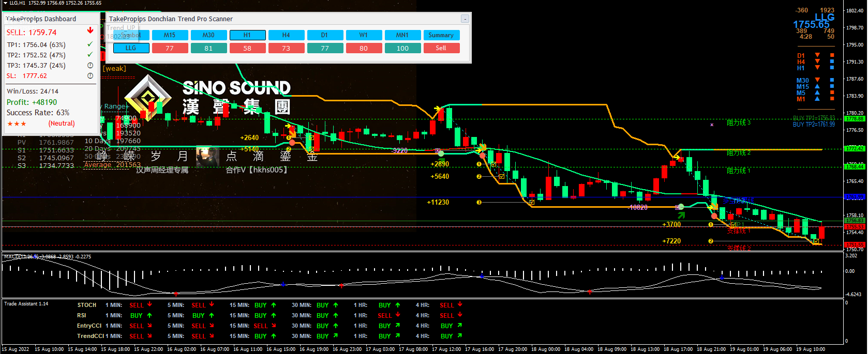Click the BUY TP2=1761.99 label
868x354 pixels.
(814, 125)
